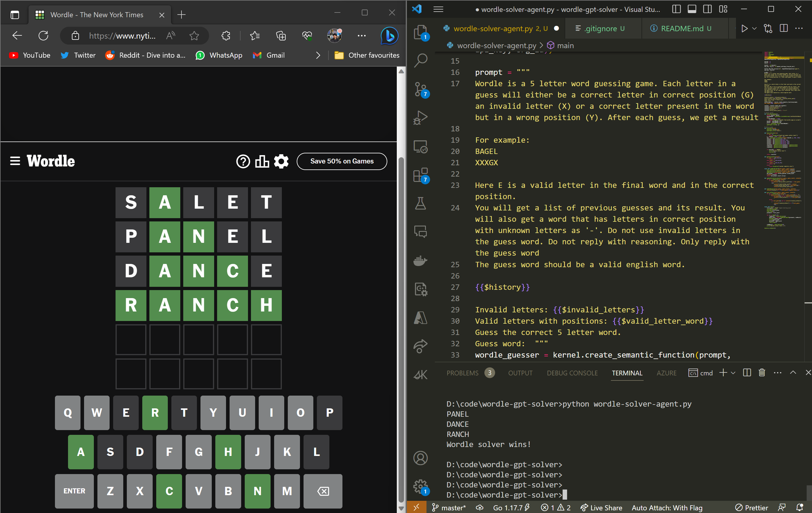The width and height of the screenshot is (812, 513).
Task: Open the Wordle settings gear icon
Action: [281, 161]
